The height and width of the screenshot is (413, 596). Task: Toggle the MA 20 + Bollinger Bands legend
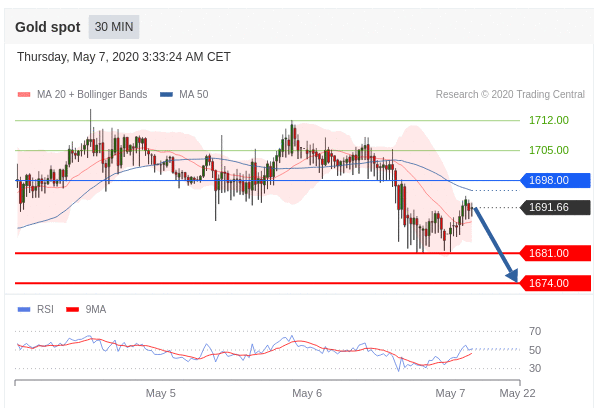pyautogui.click(x=82, y=94)
